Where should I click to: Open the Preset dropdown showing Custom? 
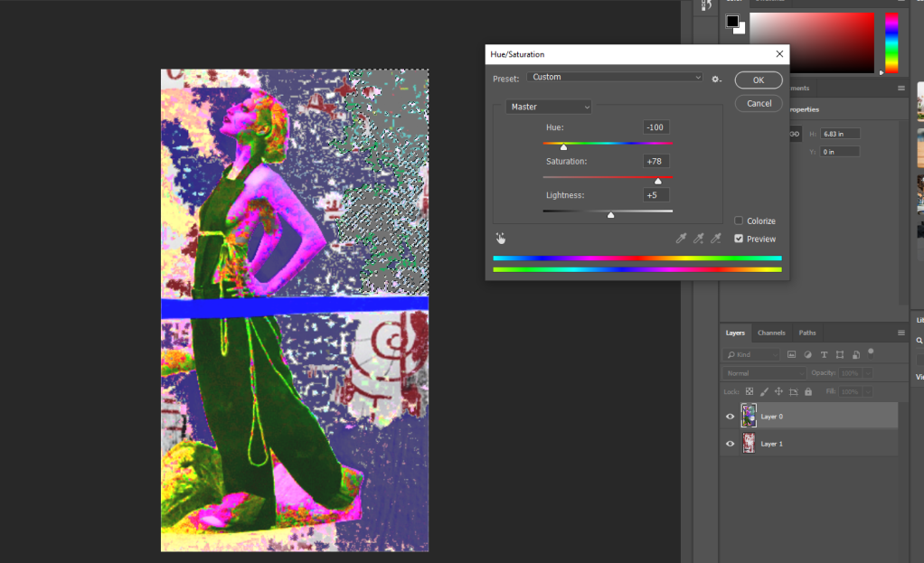[615, 78]
